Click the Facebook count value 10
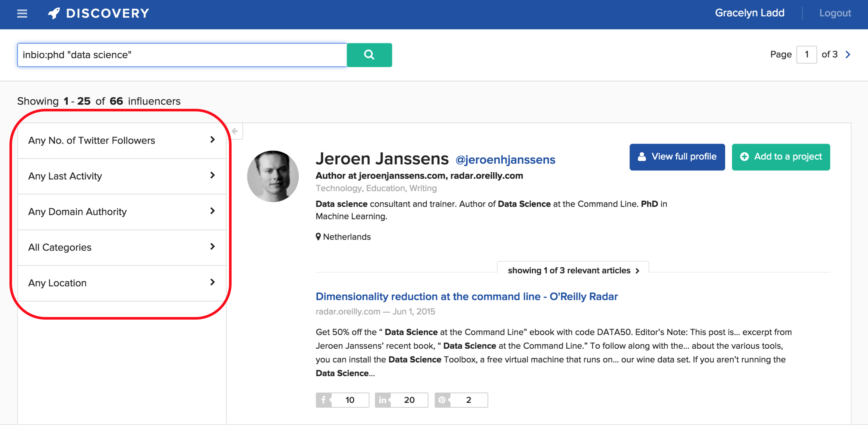The image size is (868, 425). coord(350,400)
